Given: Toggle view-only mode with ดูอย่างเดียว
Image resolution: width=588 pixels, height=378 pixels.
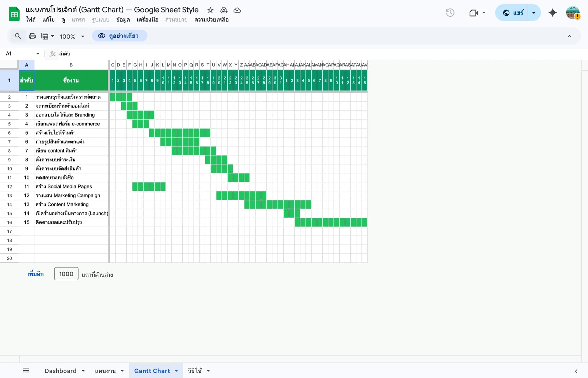Looking at the screenshot, I should (120, 36).
